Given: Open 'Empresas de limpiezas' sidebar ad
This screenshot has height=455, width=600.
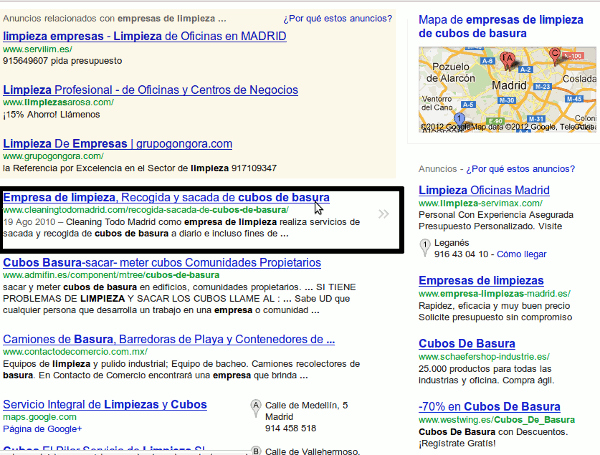Looking at the screenshot, I should (481, 281).
